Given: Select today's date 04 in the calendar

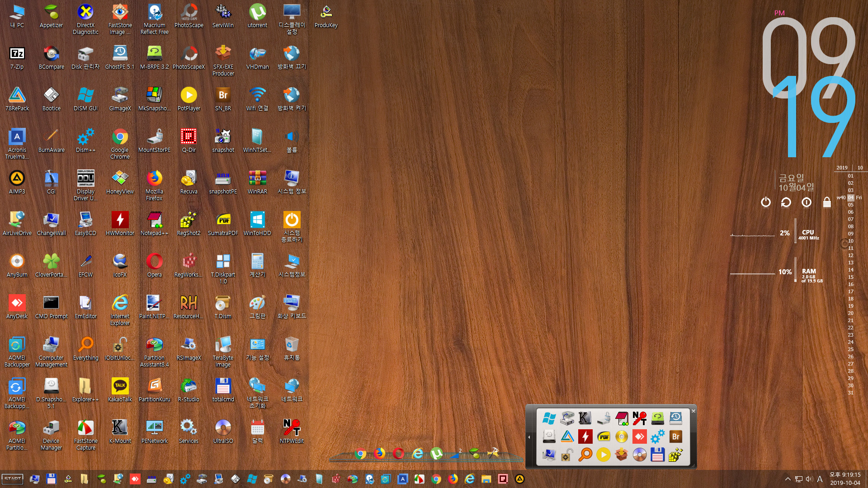Looking at the screenshot, I should coord(850,197).
